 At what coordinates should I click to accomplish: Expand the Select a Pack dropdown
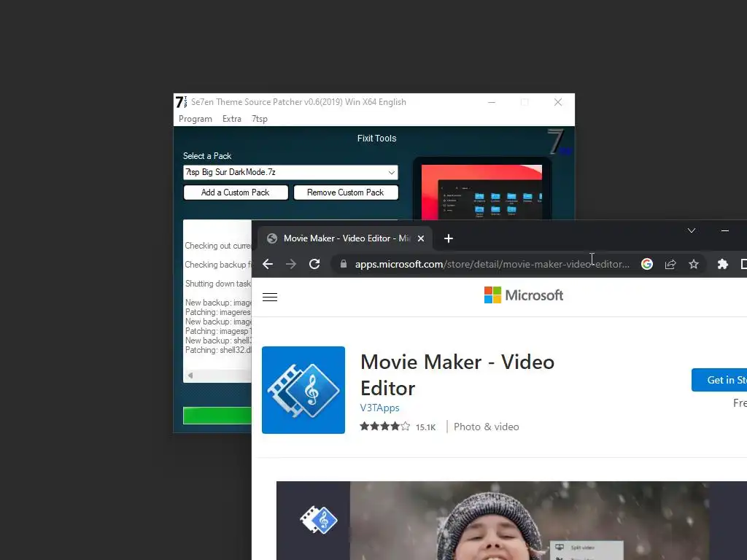coord(391,172)
